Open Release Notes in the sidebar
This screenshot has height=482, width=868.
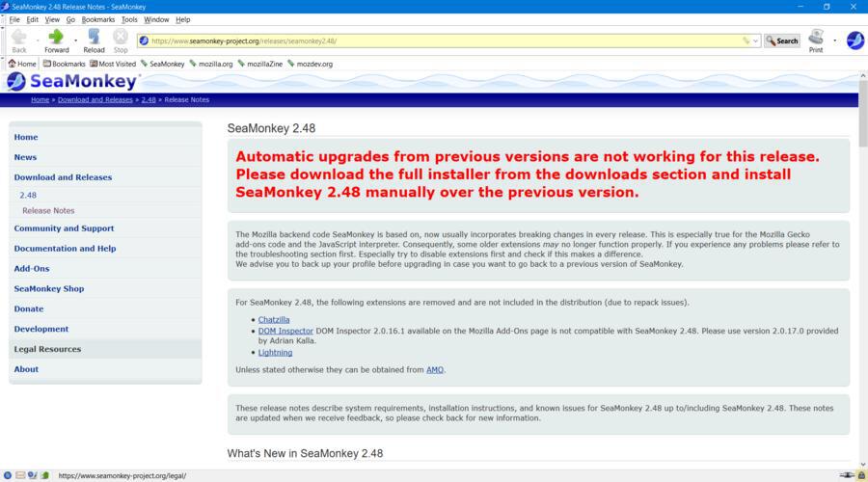pos(48,211)
